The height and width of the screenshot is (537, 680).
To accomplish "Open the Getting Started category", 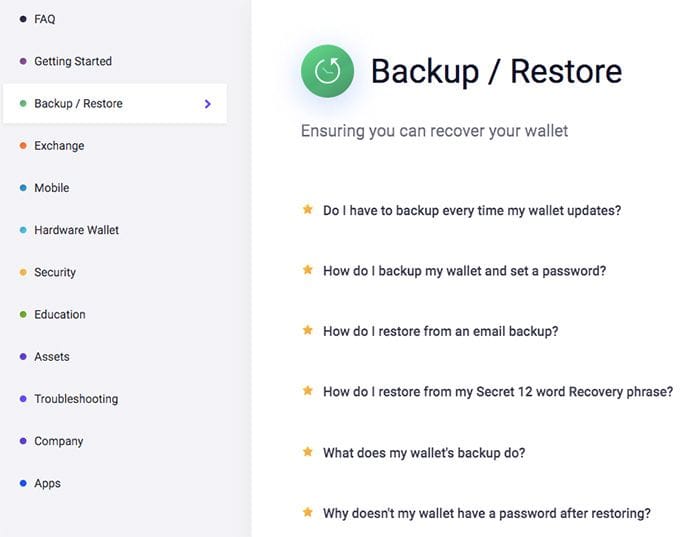I will pyautogui.click(x=73, y=61).
